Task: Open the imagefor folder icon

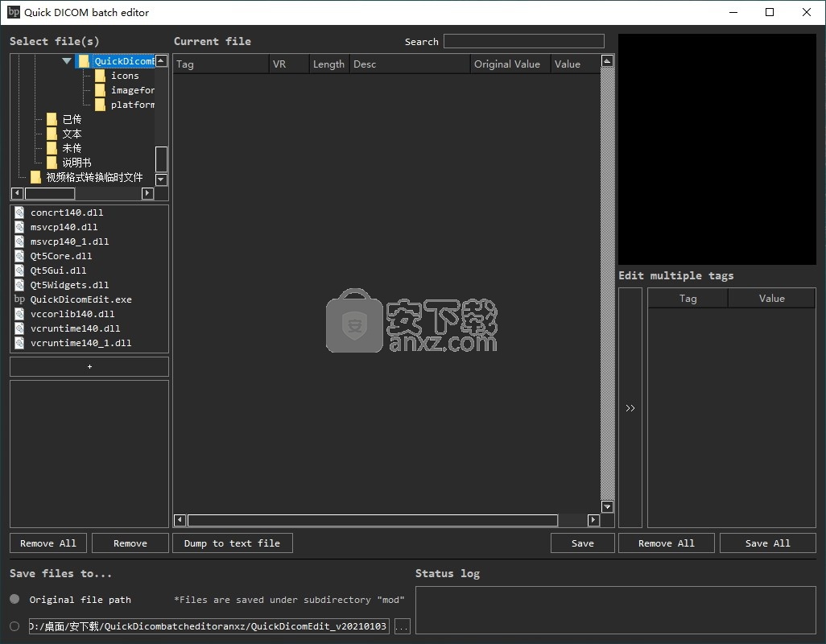Action: click(x=100, y=91)
